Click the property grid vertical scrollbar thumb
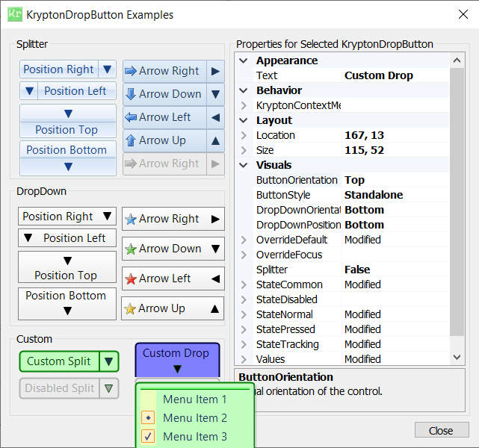 (x=457, y=202)
